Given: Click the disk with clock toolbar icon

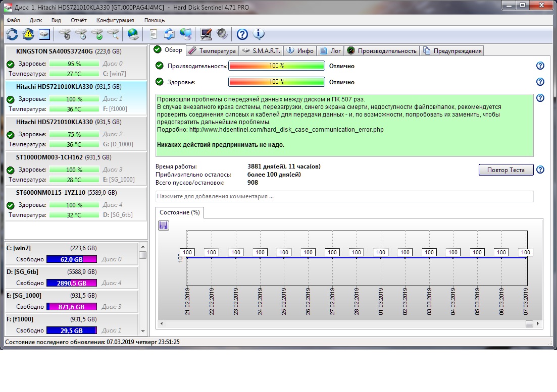Looking at the screenshot, I should [81, 34].
